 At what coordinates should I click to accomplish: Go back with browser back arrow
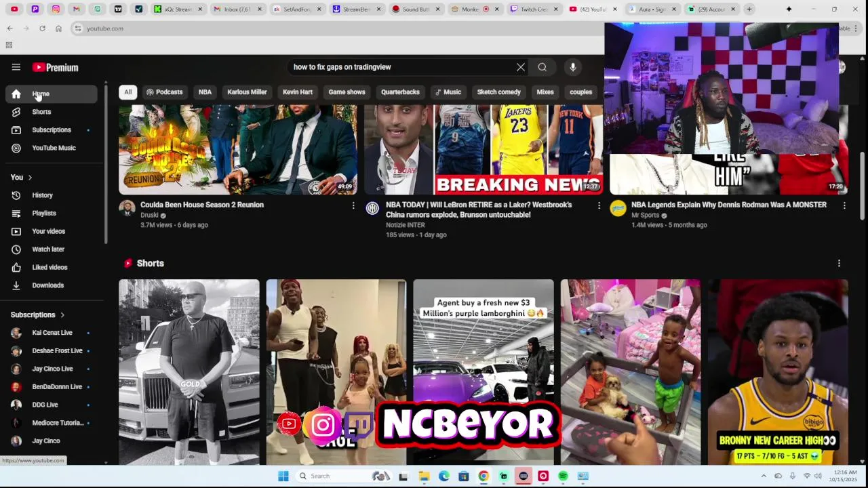coord(10,28)
